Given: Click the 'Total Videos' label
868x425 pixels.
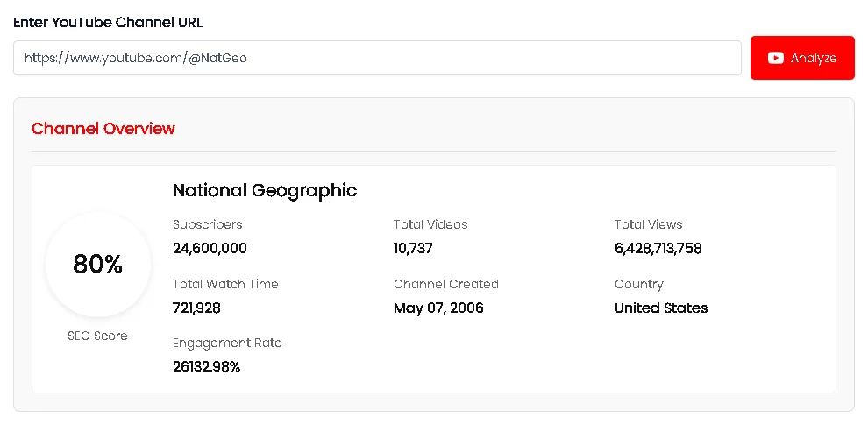Looking at the screenshot, I should pyautogui.click(x=430, y=224).
